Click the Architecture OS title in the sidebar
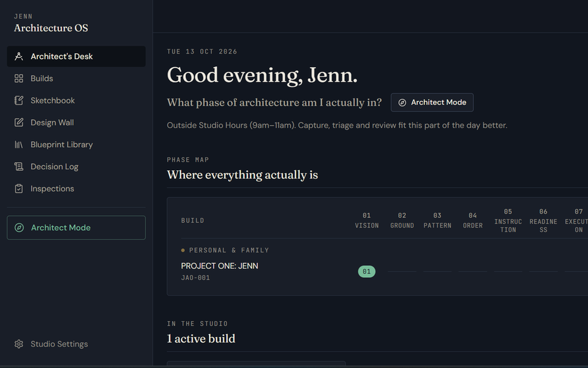The image size is (588, 368). pos(51,28)
